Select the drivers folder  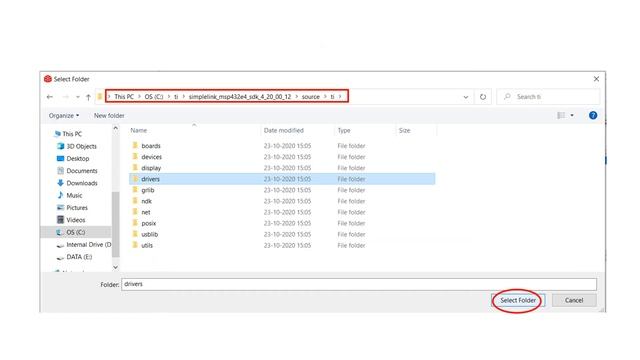pos(282,179)
